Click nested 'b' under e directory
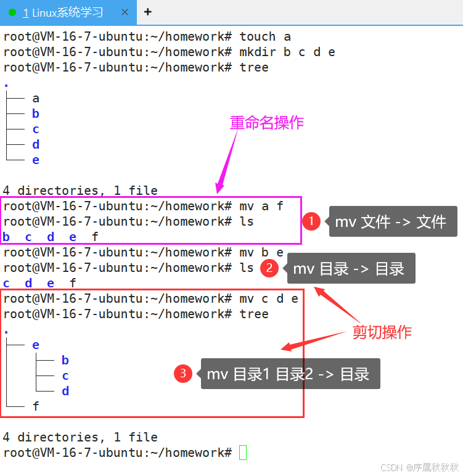463x476 pixels. point(65,360)
